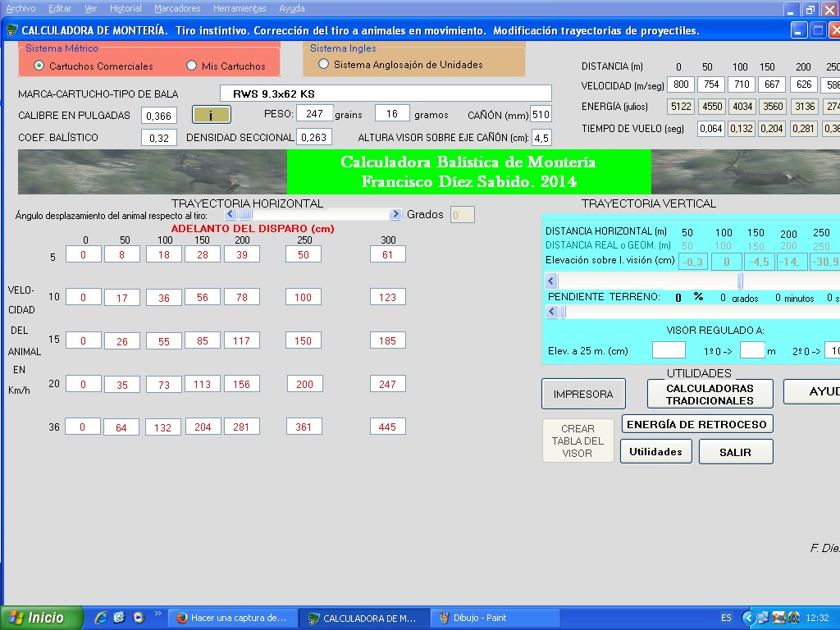840x630 pixels.
Task: Select Cartuchos Comerciales radio option
Action: [39, 66]
